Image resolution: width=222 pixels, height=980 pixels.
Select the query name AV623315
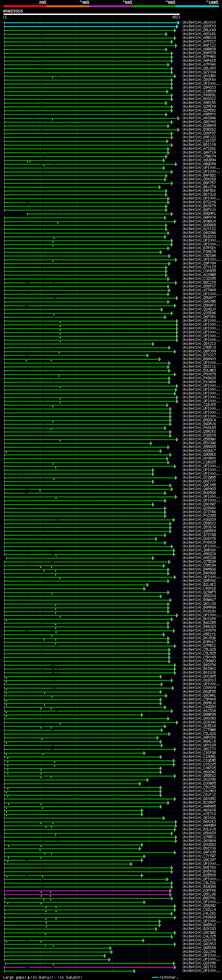coord(13,11)
